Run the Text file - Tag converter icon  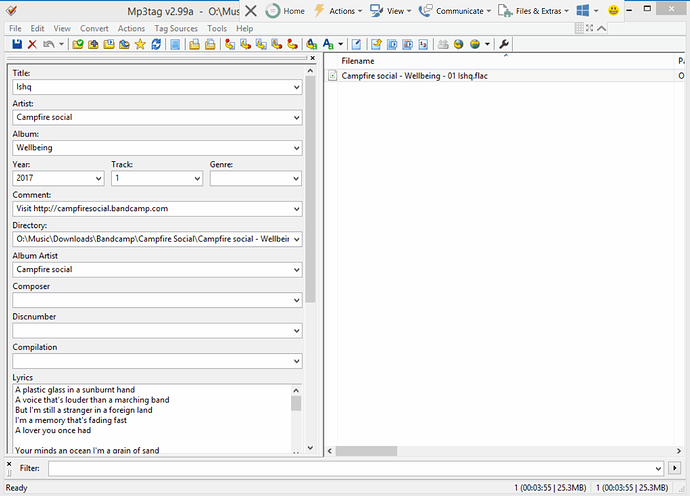coord(277,44)
